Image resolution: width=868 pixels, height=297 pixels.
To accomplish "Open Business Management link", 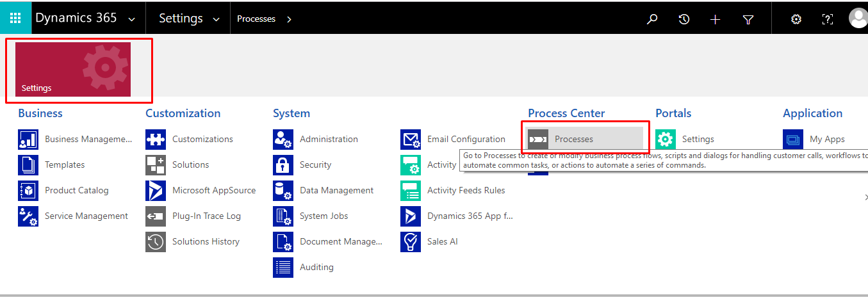I will point(88,139).
